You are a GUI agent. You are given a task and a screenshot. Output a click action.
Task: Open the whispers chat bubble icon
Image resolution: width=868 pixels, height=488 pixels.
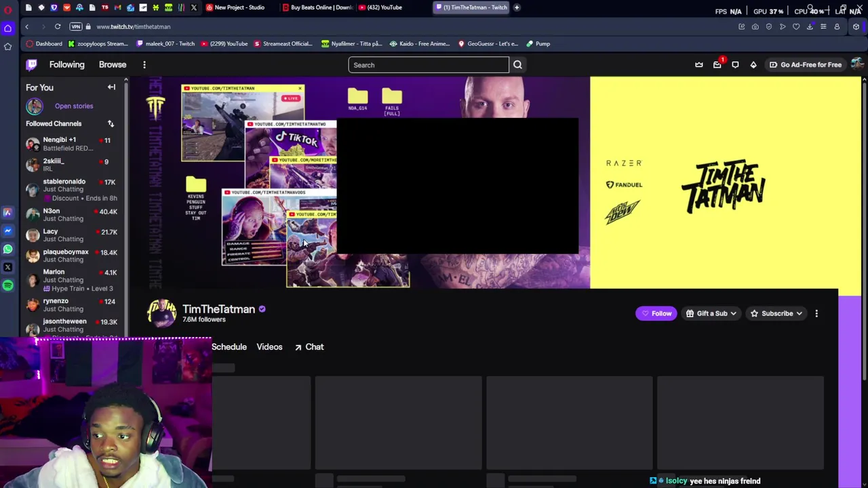click(x=735, y=64)
